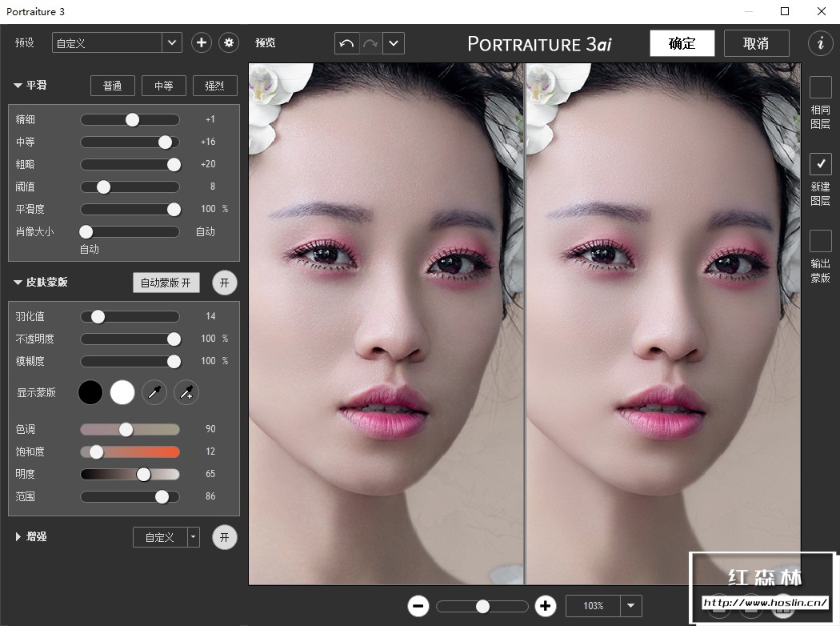Toggle the 皮肤蒙版 开 switch
This screenshot has width=840, height=626.
coord(225,283)
